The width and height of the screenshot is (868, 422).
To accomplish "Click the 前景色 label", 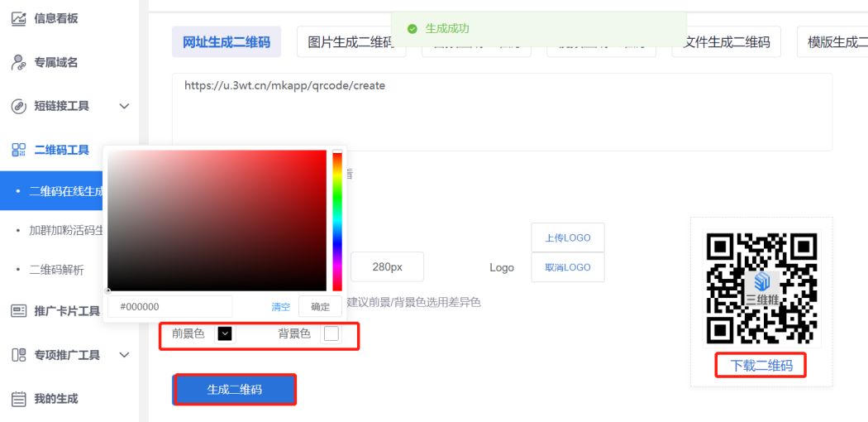I will 188,333.
